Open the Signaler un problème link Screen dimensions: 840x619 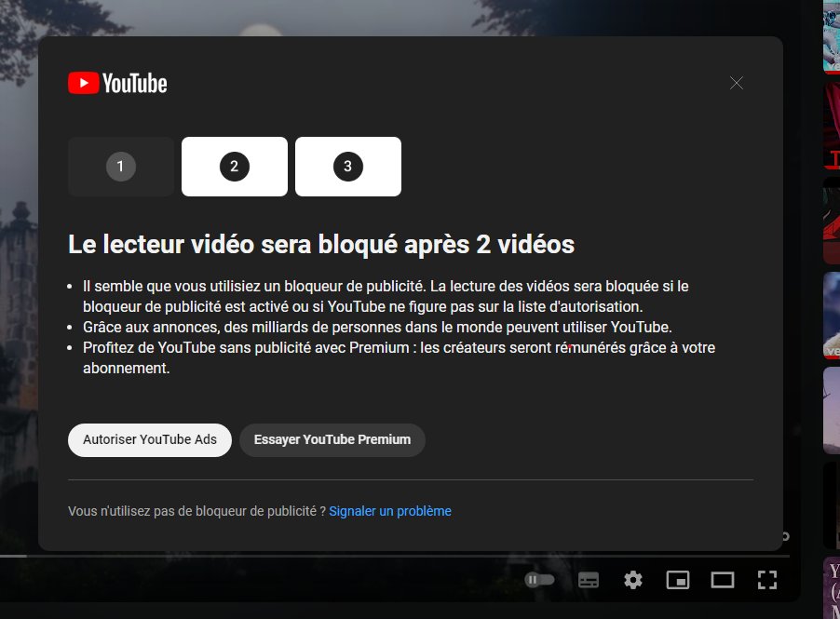pyautogui.click(x=390, y=511)
